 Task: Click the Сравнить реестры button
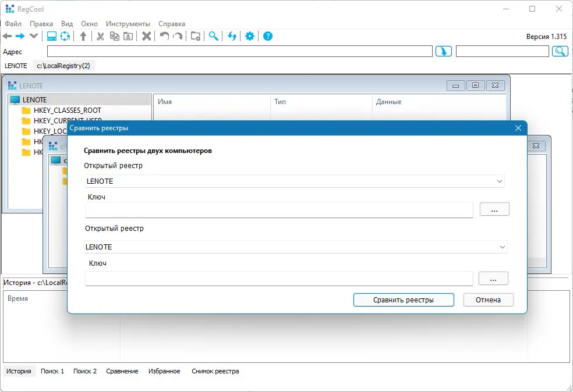click(404, 300)
